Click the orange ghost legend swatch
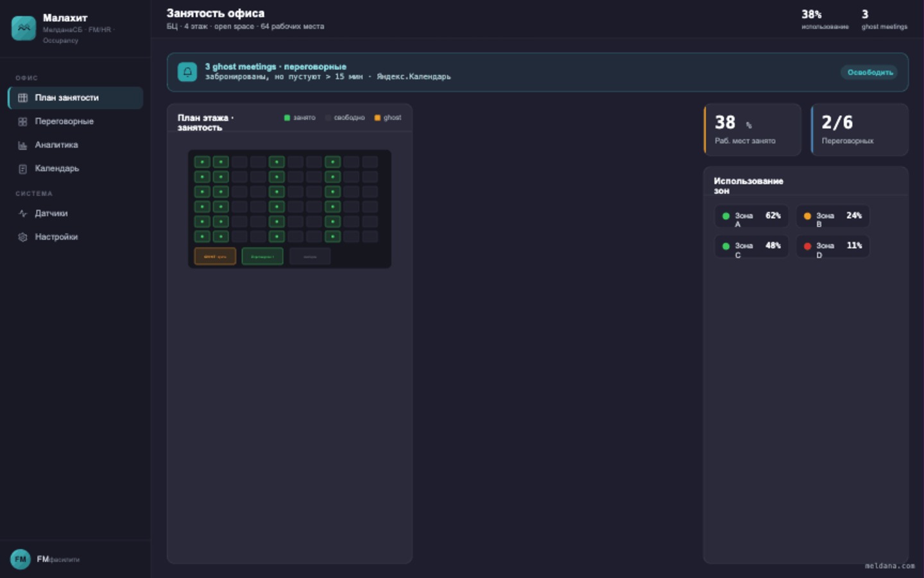924x578 pixels. pos(377,118)
